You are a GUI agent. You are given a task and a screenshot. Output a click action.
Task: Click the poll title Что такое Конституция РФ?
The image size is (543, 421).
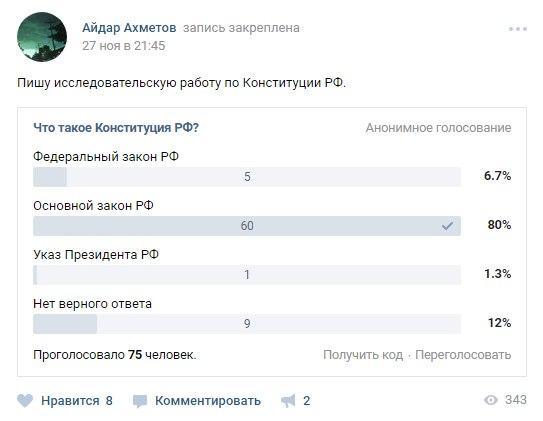point(116,128)
